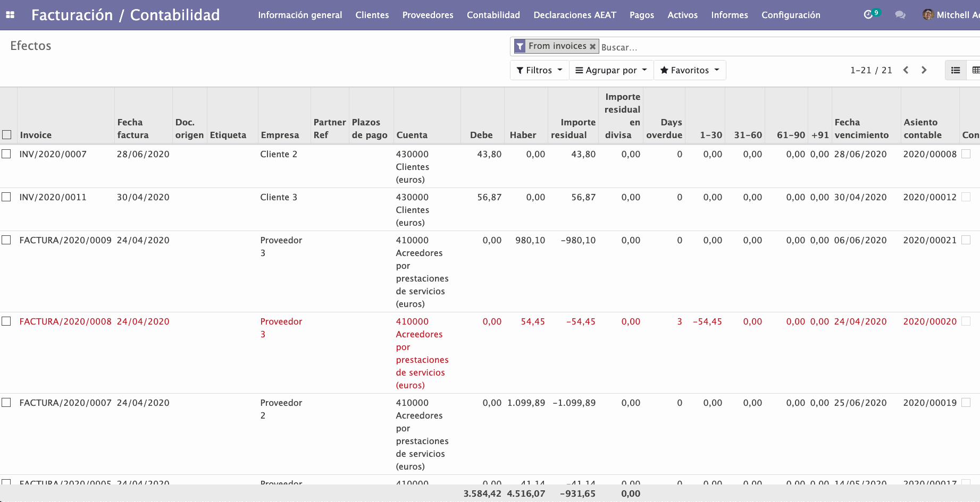
Task: Open invoice INV/2020/0007 row
Action: [x=489, y=166]
